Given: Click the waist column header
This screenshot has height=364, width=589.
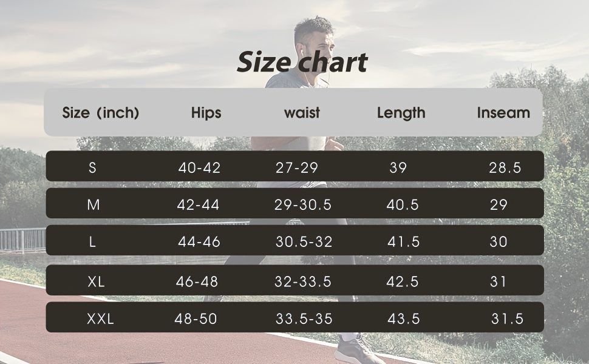Looking at the screenshot, I should click(302, 113).
